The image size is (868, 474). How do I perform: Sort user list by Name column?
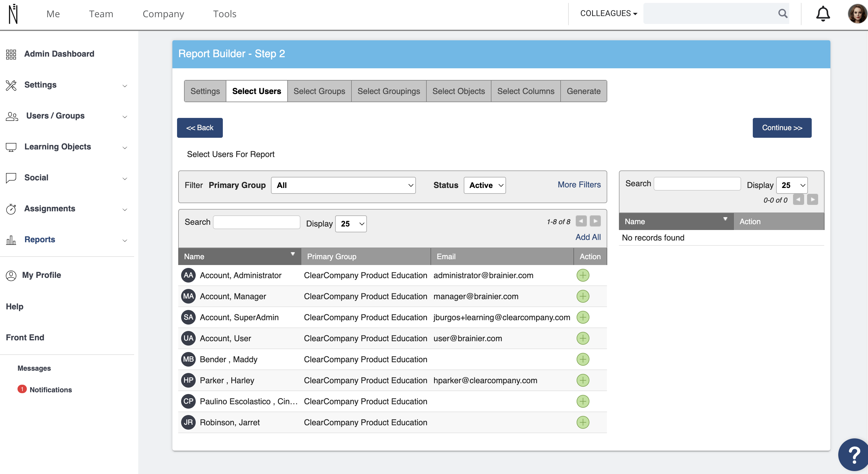[x=239, y=257]
